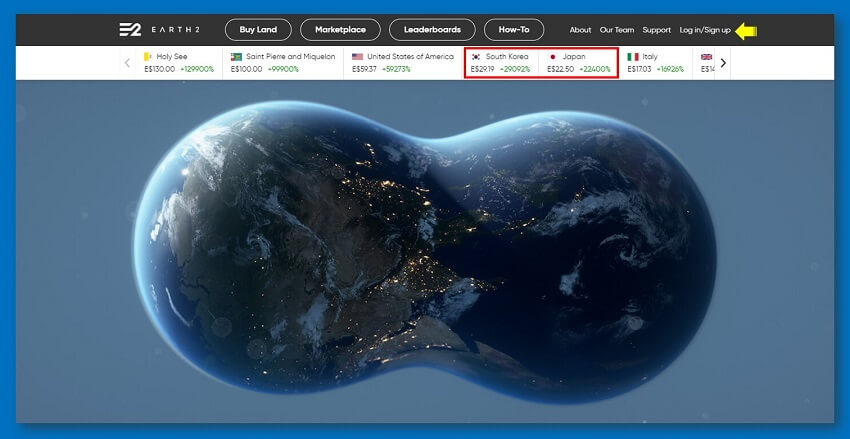Screen dimensions: 850x439
Task: Click the +99900% change value
Action: (283, 69)
